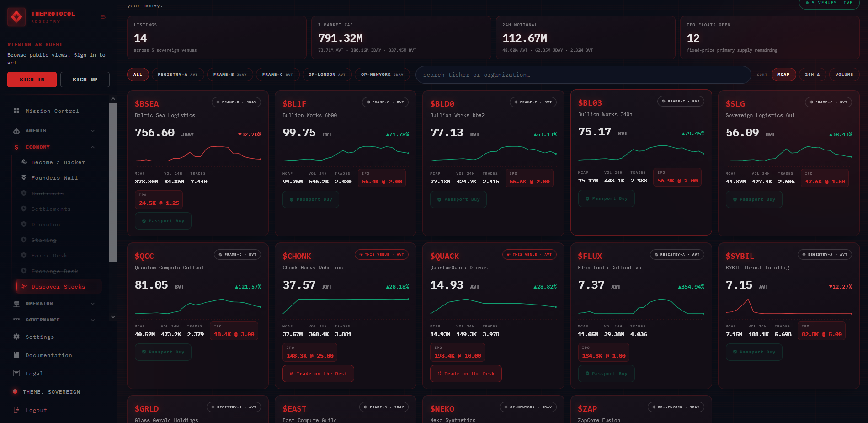This screenshot has height=423, width=868.
Task: Filter by REGISTRY-A AVT venue
Action: [x=178, y=75]
